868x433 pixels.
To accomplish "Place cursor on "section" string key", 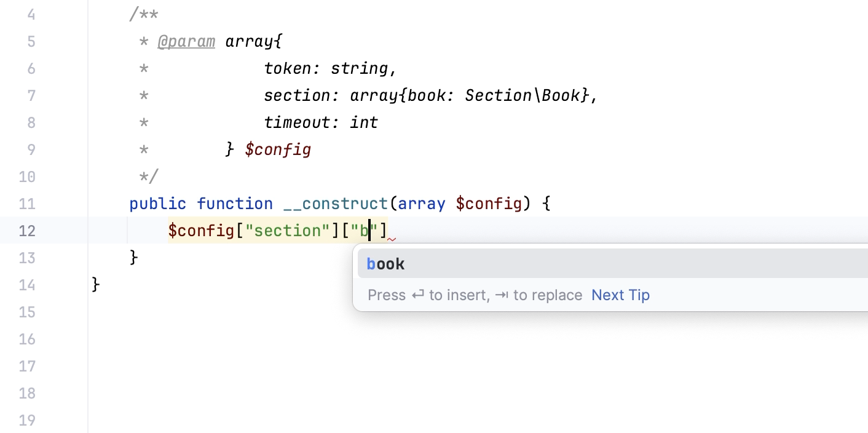I will click(288, 231).
